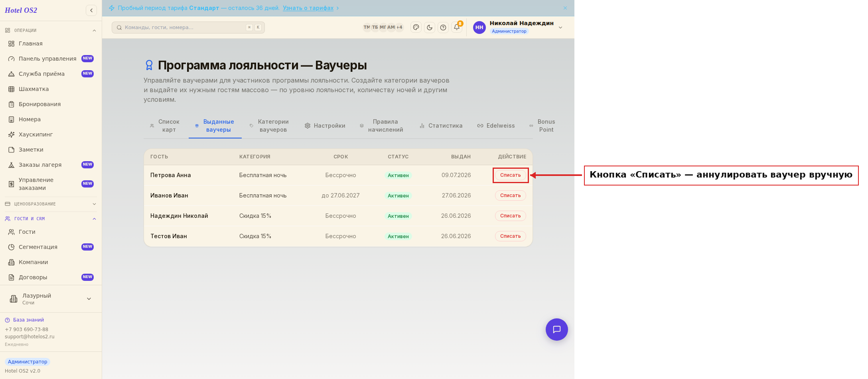Close the trial period banner
This screenshot has height=379, width=868.
[565, 8]
